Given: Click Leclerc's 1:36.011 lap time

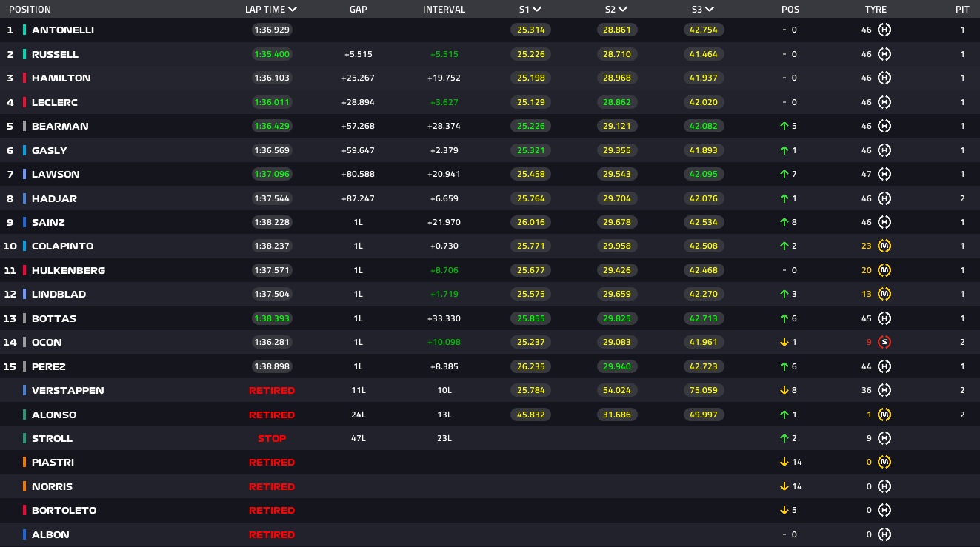Looking at the screenshot, I should tap(271, 103).
